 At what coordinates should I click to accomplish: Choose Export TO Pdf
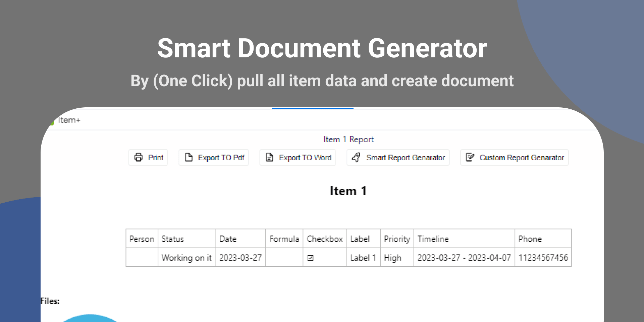coord(214,158)
